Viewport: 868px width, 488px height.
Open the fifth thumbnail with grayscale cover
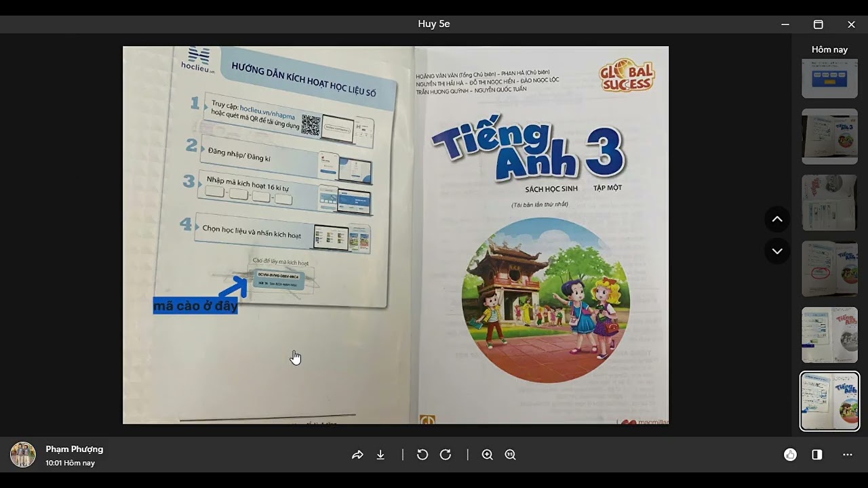[830, 335]
